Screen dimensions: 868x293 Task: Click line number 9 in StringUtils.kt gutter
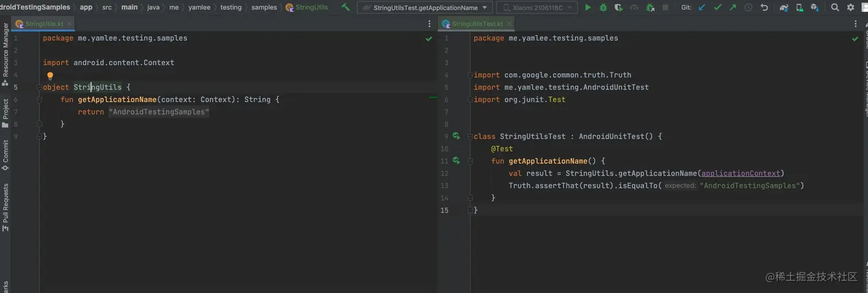16,136
